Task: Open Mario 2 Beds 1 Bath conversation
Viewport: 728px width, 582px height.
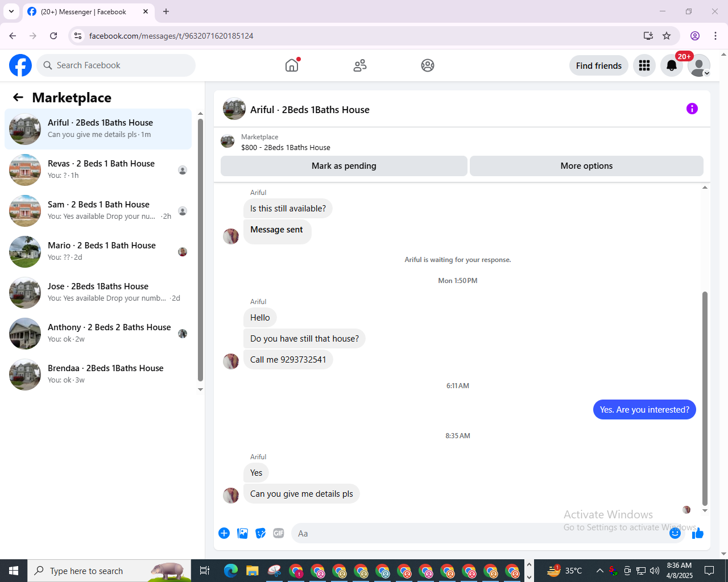Action: (98, 252)
